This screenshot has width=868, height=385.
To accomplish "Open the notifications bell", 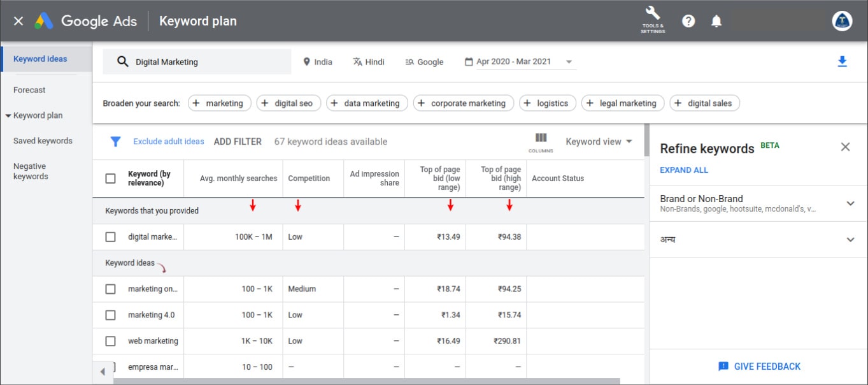I will point(716,21).
